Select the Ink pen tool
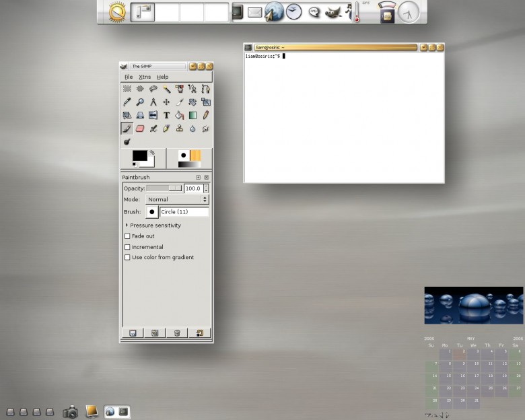 (166, 129)
